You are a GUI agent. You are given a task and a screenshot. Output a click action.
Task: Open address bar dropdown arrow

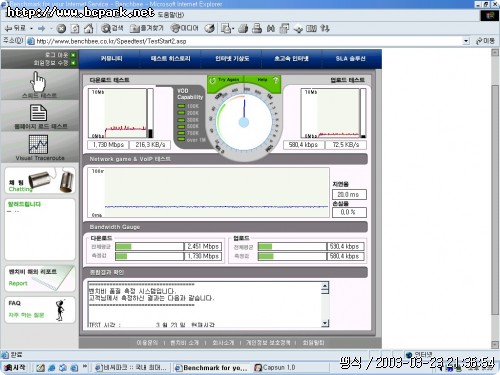coord(466,41)
